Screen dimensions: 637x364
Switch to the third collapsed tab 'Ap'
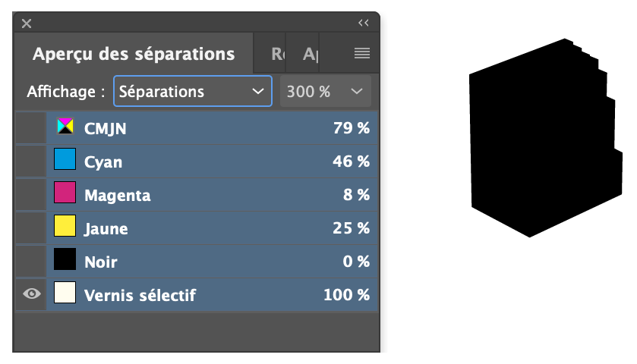pos(310,54)
